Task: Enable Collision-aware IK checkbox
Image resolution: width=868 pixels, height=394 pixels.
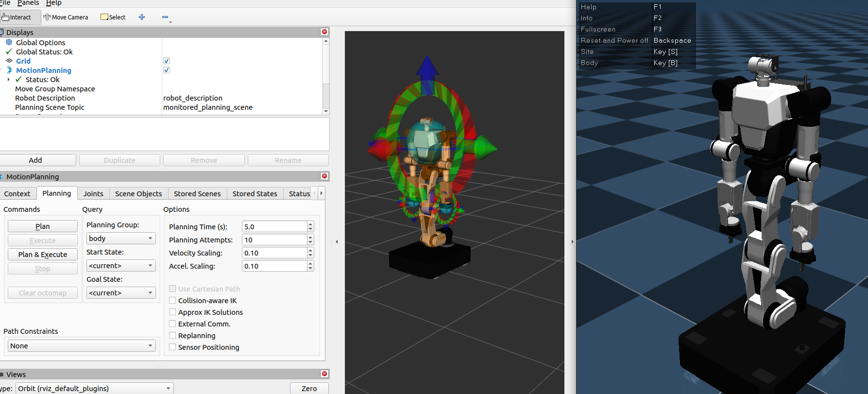Action: [x=172, y=300]
